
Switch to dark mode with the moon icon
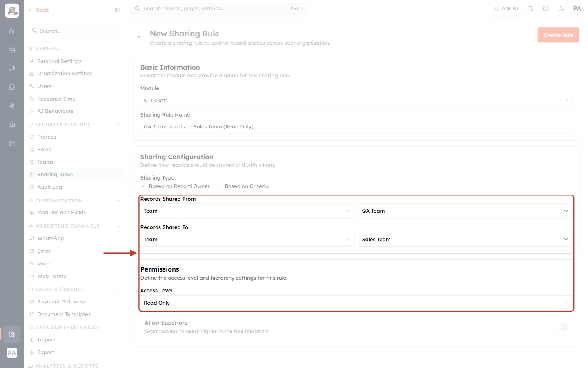tap(561, 9)
